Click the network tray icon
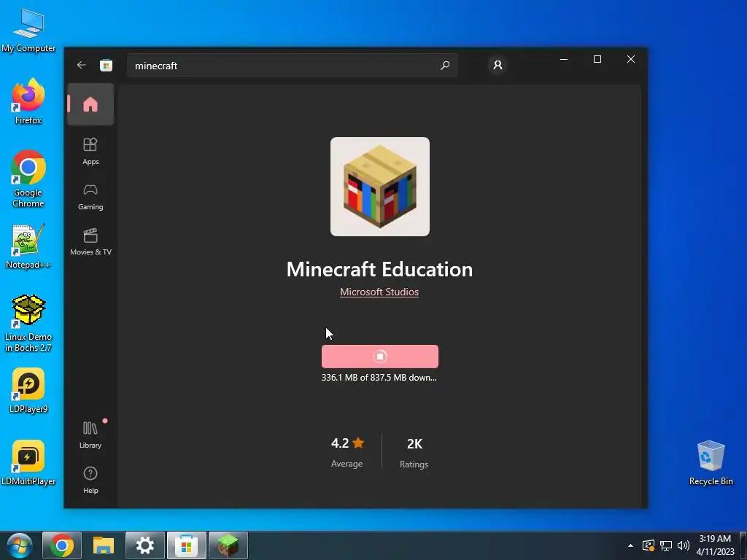The height and width of the screenshot is (560, 747). pos(666,545)
